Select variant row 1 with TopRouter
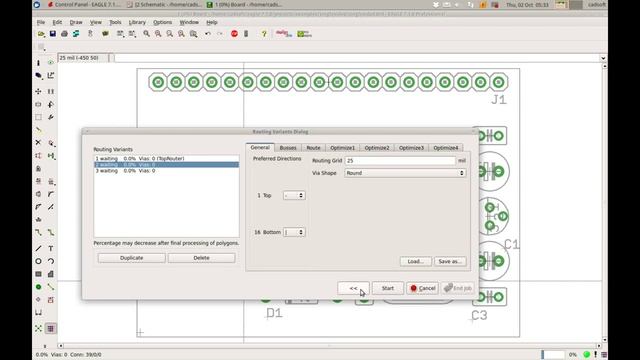The image size is (640, 360). pyautogui.click(x=167, y=158)
